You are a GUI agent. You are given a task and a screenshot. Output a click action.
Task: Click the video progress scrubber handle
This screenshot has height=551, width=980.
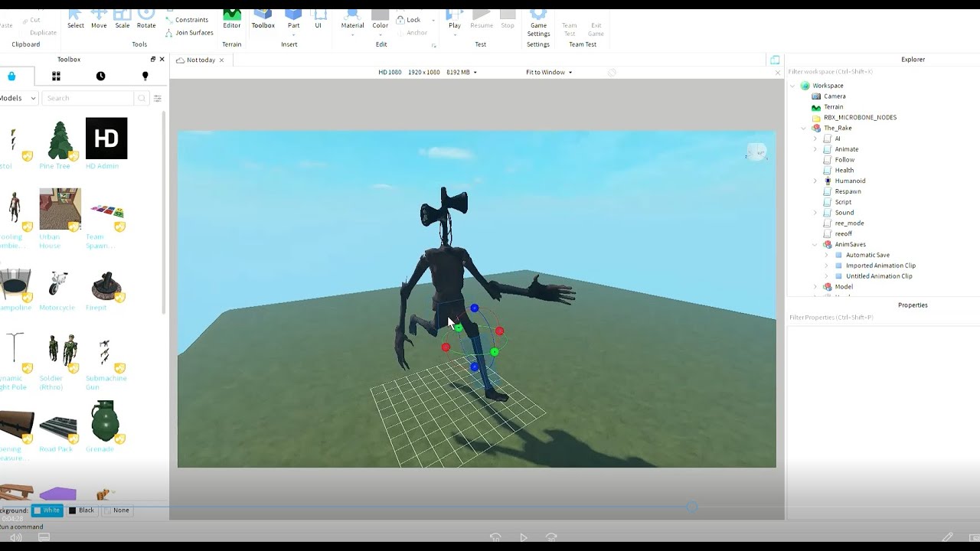pos(692,507)
